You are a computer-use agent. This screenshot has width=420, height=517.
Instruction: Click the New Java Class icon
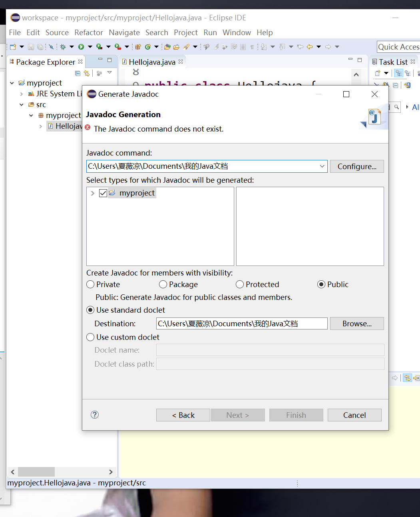point(147,47)
